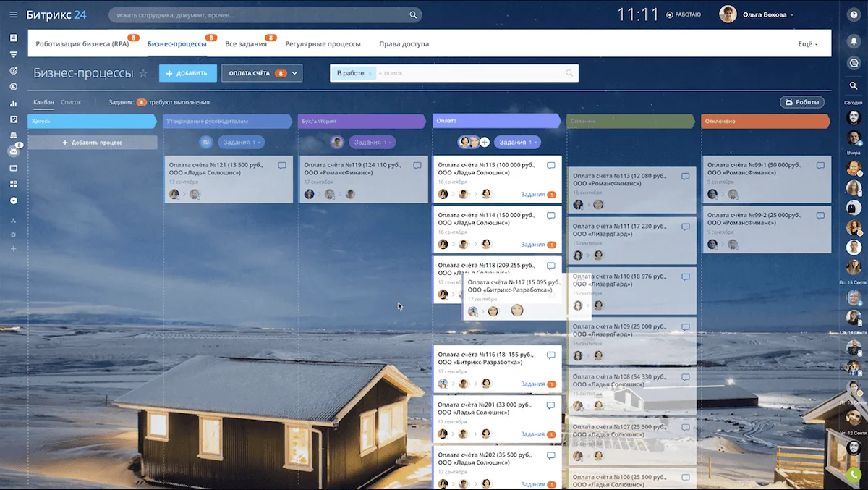Click the magnifier icon in top search bar
Screen dimensions: 868x490
click(x=413, y=14)
